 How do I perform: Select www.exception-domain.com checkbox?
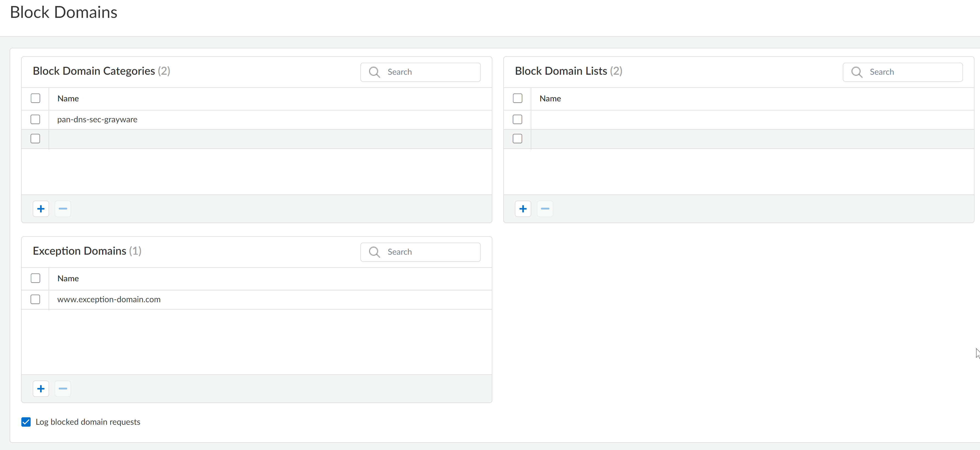tap(35, 300)
